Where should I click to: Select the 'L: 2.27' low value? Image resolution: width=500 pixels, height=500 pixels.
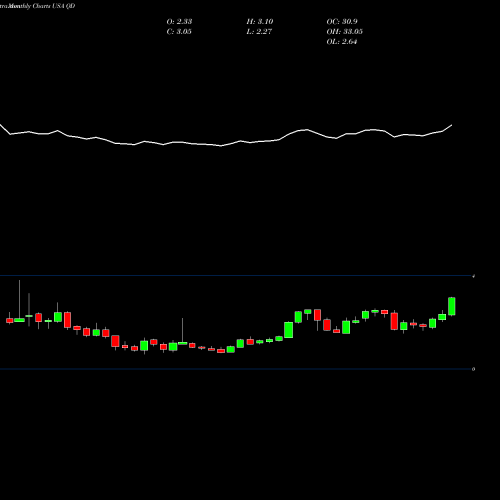click(x=259, y=31)
